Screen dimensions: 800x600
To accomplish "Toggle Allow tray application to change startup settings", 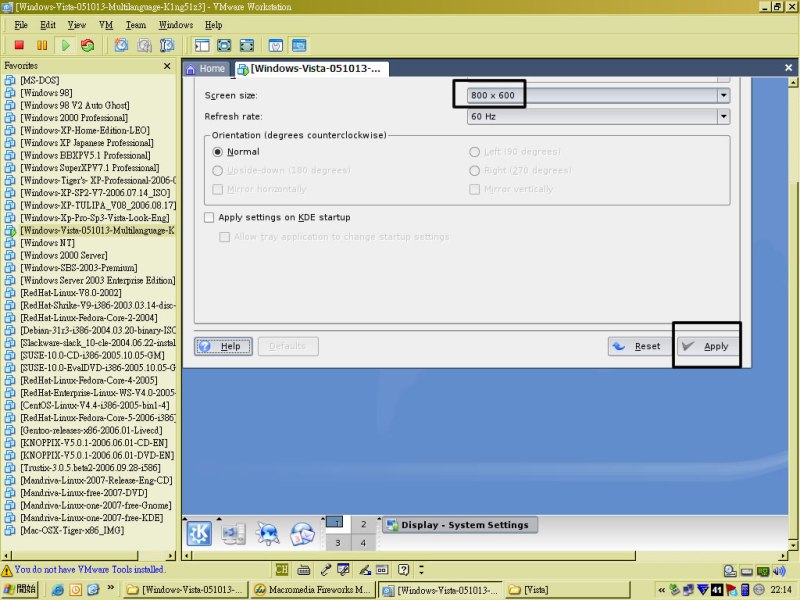I will (x=224, y=237).
